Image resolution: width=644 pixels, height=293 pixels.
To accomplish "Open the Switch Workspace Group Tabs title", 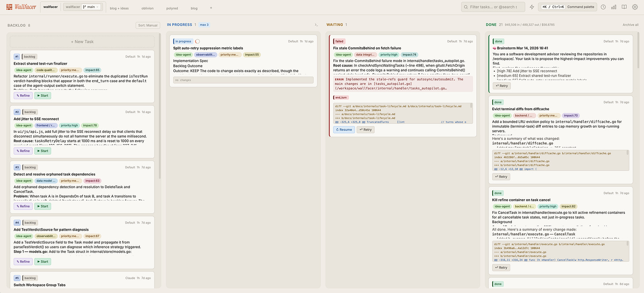I will (39, 285).
